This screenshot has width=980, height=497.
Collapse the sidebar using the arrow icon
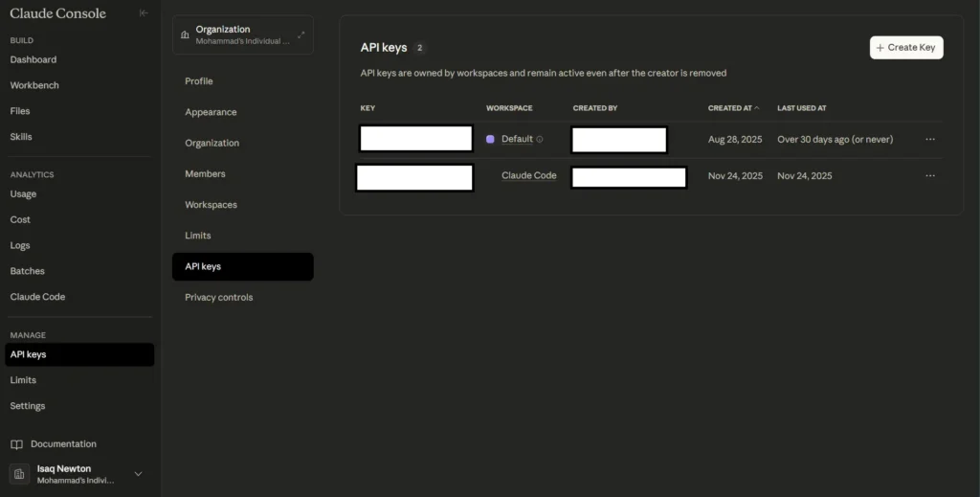tap(144, 13)
